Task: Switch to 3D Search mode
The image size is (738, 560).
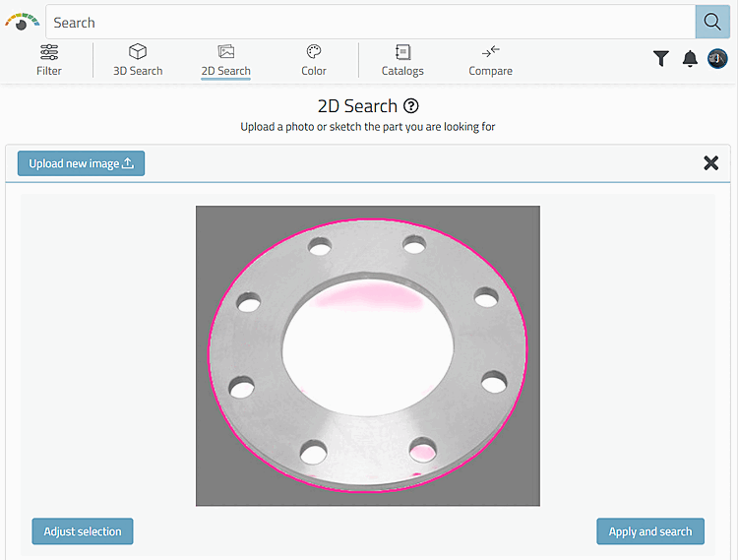Action: [x=138, y=60]
